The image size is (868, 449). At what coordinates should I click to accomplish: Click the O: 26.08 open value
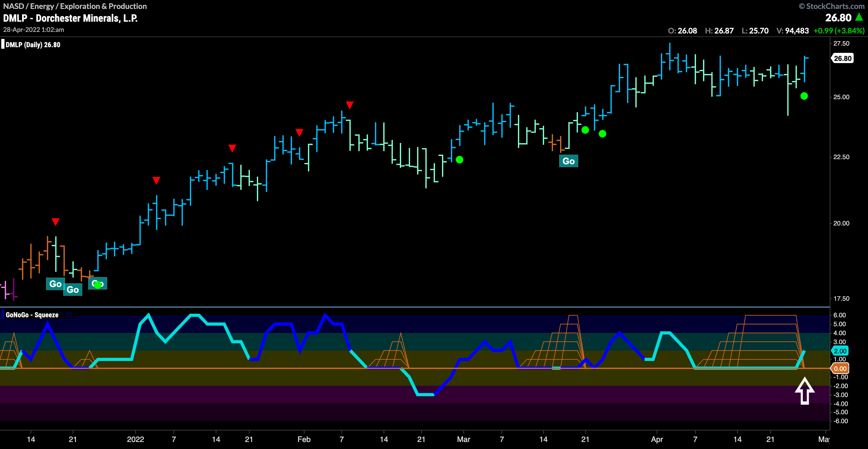coord(682,31)
